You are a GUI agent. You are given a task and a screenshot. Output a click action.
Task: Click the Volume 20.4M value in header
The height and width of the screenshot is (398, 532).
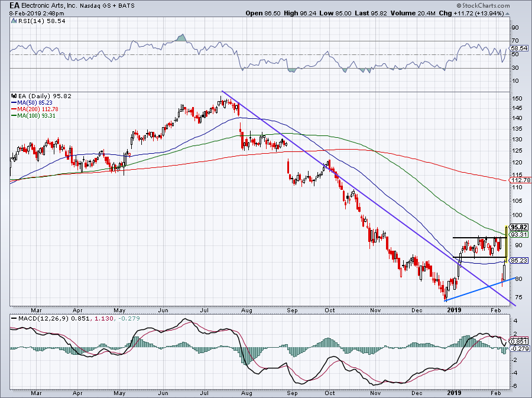pos(413,13)
